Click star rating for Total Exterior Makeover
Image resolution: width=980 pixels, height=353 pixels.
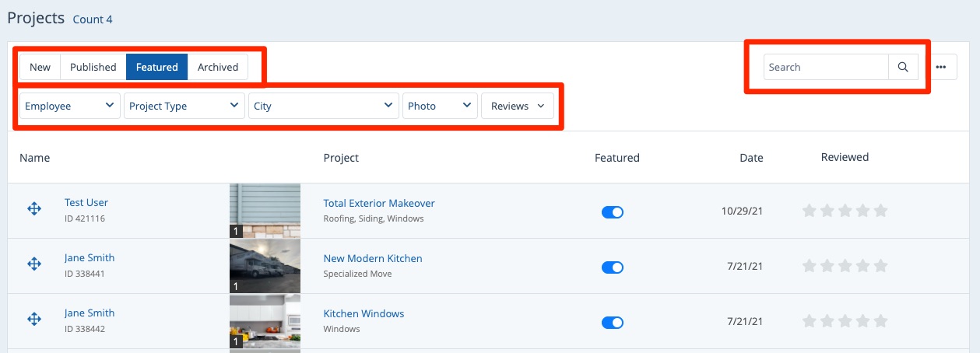(845, 211)
